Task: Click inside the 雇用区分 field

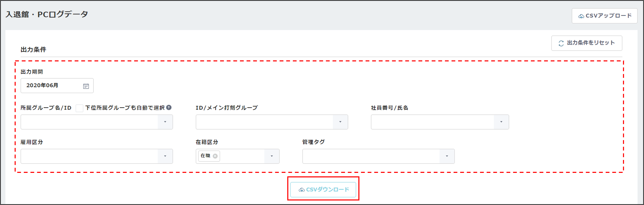Action: pyautogui.click(x=89, y=156)
